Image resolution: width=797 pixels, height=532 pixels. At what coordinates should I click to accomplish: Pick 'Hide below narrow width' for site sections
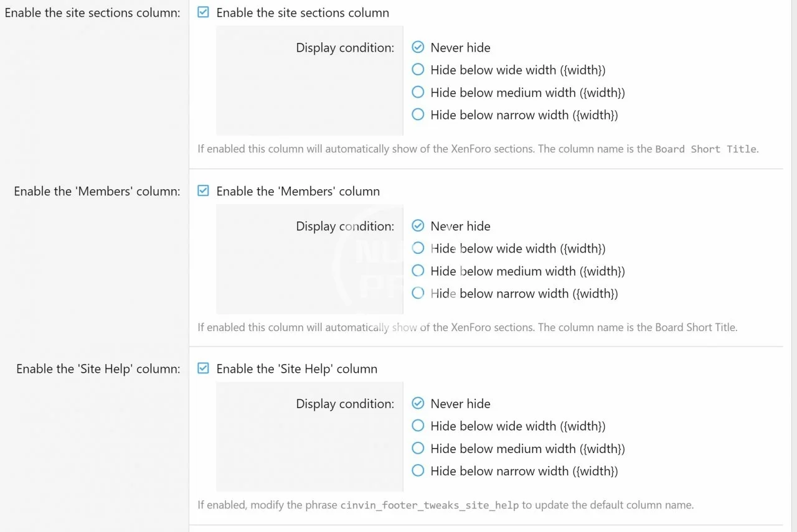[418, 114]
